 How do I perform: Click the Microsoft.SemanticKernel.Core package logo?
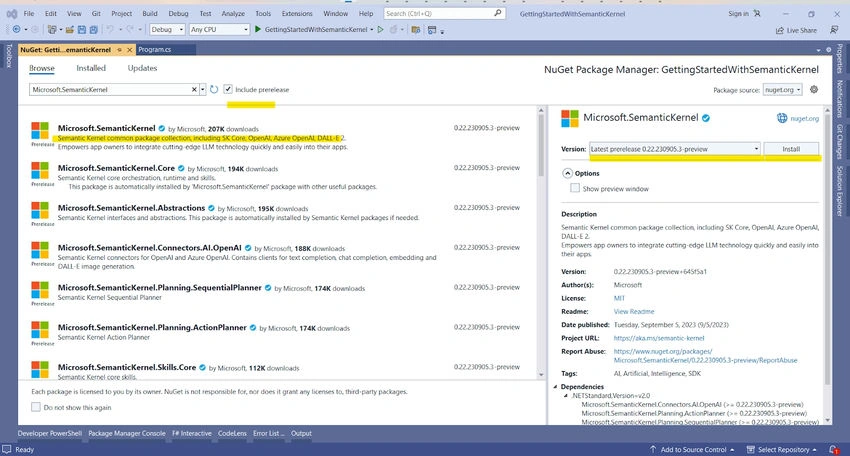click(x=40, y=171)
